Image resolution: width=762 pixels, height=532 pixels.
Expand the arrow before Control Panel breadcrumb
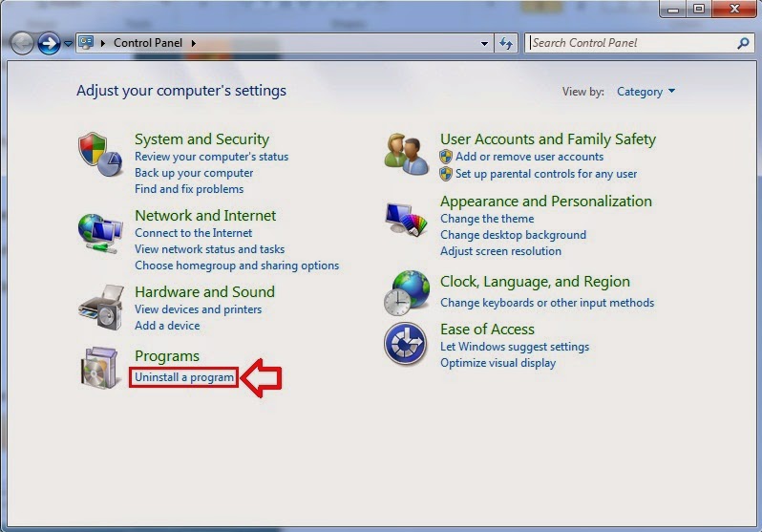(103, 43)
